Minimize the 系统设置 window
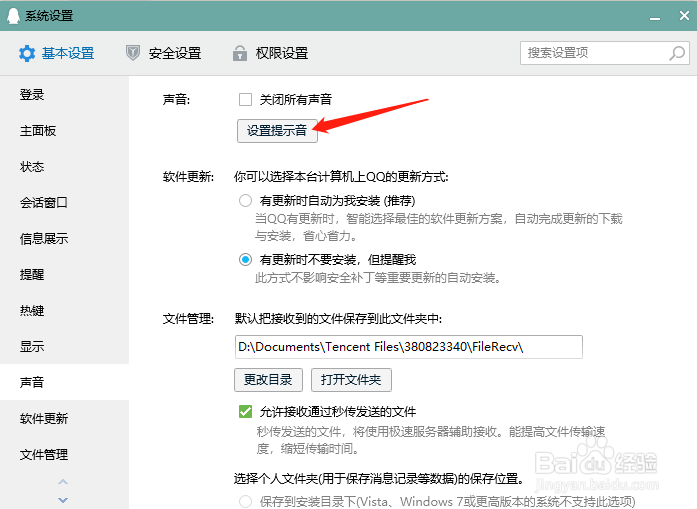Viewport: 697px width, 509px height. 654,18
